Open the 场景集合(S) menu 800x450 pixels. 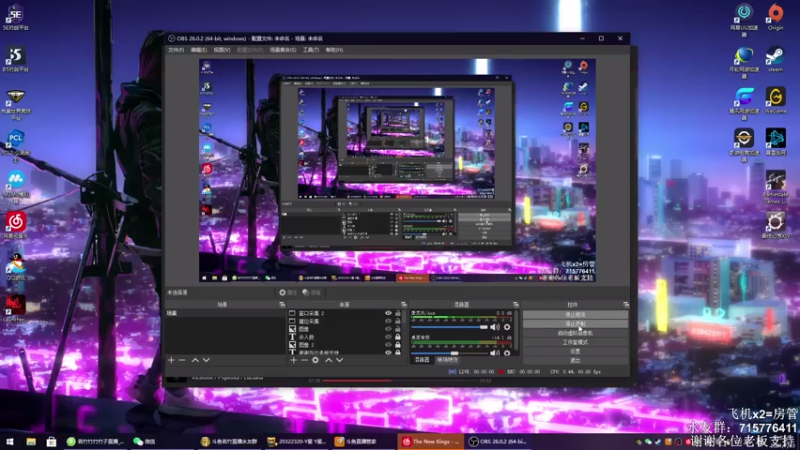pyautogui.click(x=283, y=50)
